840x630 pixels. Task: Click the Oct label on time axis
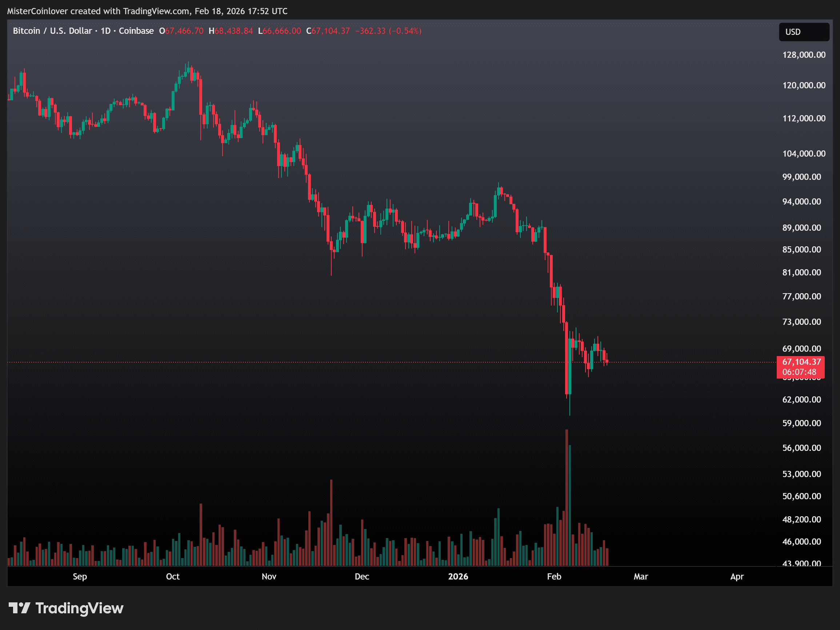[x=172, y=577]
